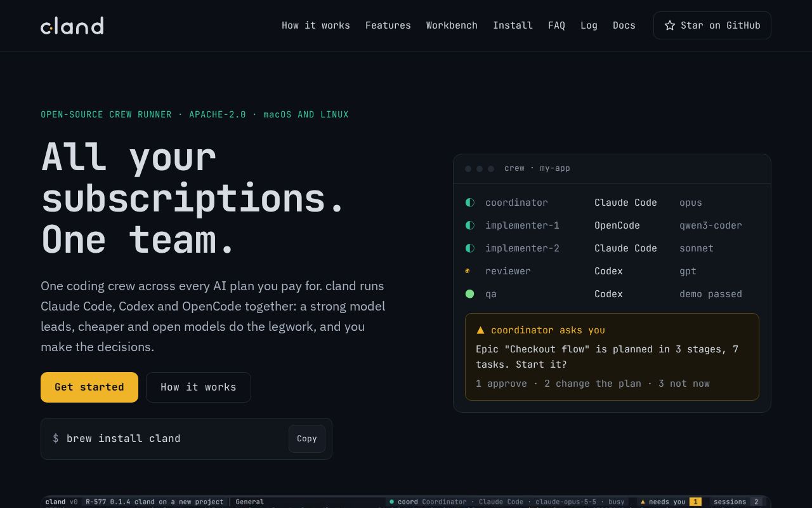812x508 pixels.
Task: Click the yellow Get started button
Action: 89,387
